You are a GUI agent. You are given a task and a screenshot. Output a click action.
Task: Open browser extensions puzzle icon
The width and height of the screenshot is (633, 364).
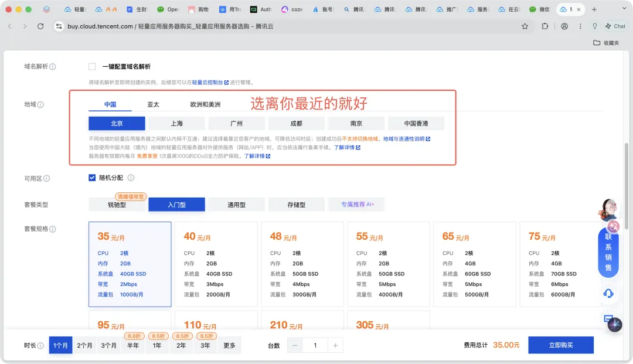tap(545, 26)
